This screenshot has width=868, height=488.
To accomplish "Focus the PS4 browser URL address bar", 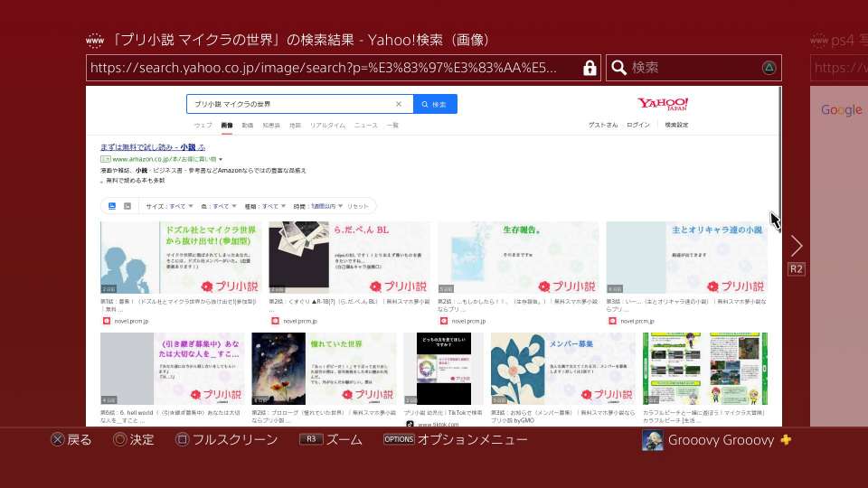I will click(x=344, y=68).
